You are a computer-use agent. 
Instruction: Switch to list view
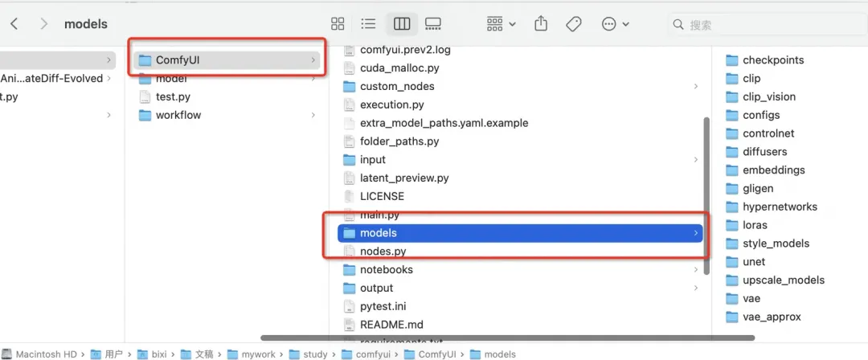pyautogui.click(x=369, y=24)
